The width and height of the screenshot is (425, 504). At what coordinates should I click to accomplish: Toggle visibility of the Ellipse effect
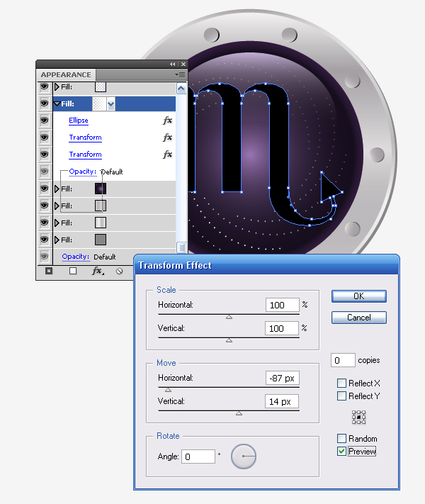(x=45, y=121)
